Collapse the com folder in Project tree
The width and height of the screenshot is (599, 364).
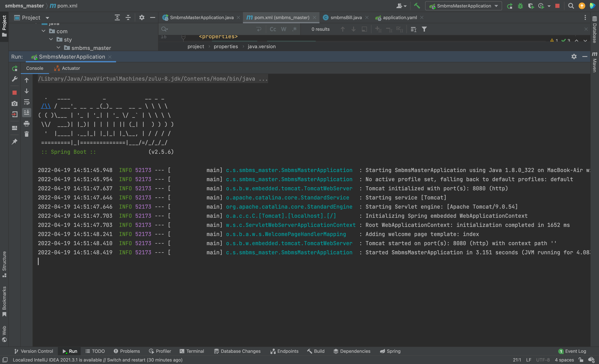click(43, 31)
